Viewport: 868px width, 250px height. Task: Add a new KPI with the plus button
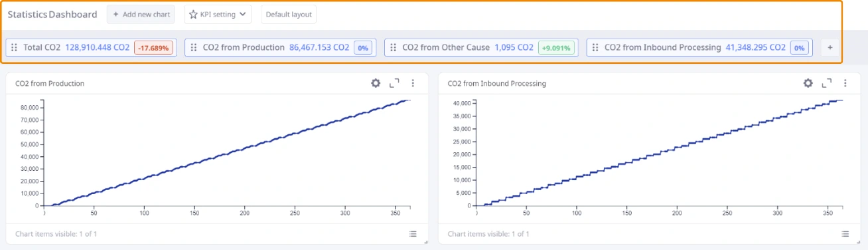(830, 47)
